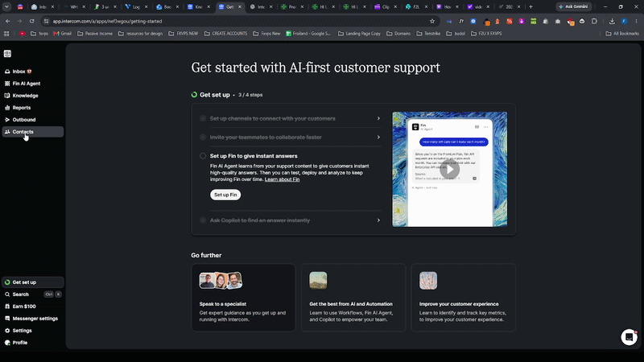Open the Intercom messenger chat bubble
The width and height of the screenshot is (644, 362).
(x=629, y=337)
